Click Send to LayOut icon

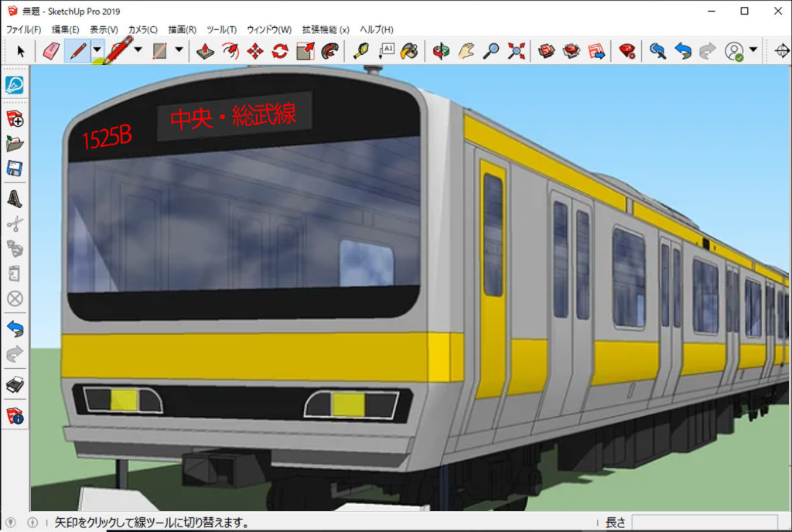tap(596, 51)
